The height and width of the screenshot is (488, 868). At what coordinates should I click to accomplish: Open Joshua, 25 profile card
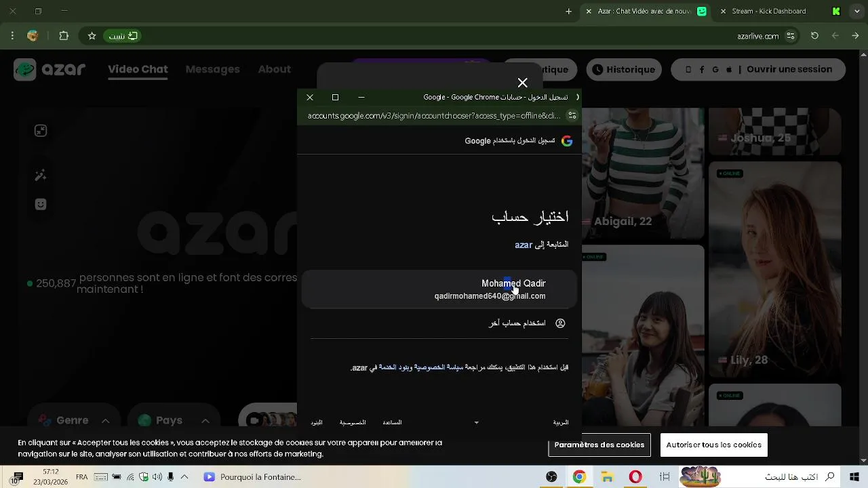click(x=774, y=131)
